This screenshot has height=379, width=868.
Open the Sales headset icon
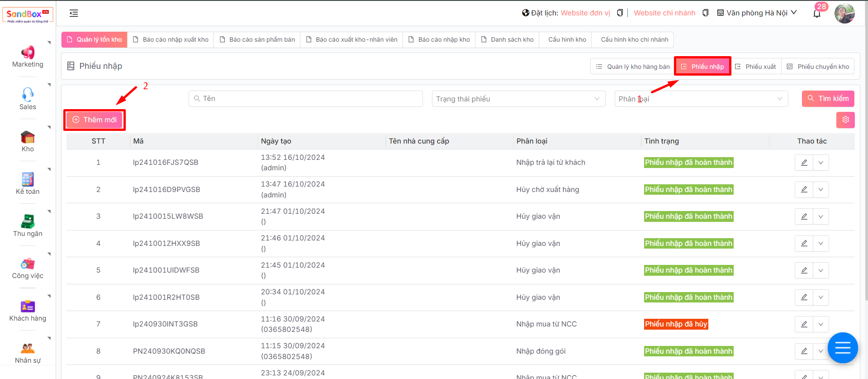pyautogui.click(x=28, y=95)
